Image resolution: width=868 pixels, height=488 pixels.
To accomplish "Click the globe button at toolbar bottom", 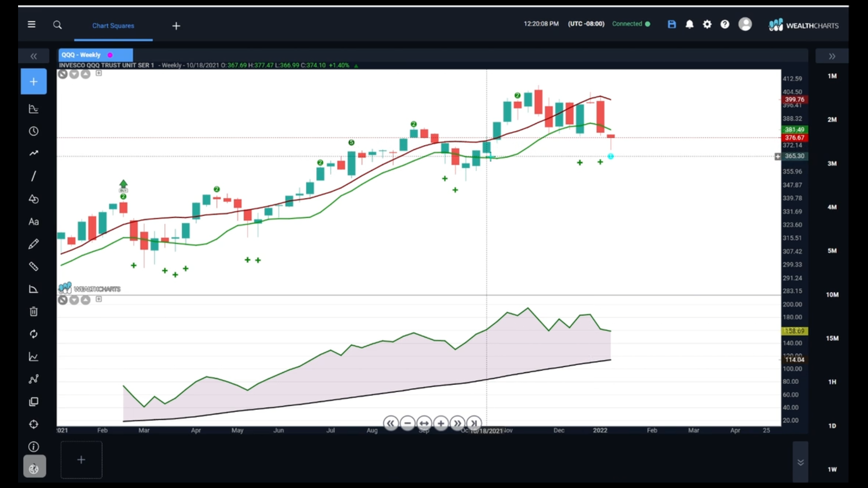I will [34, 467].
